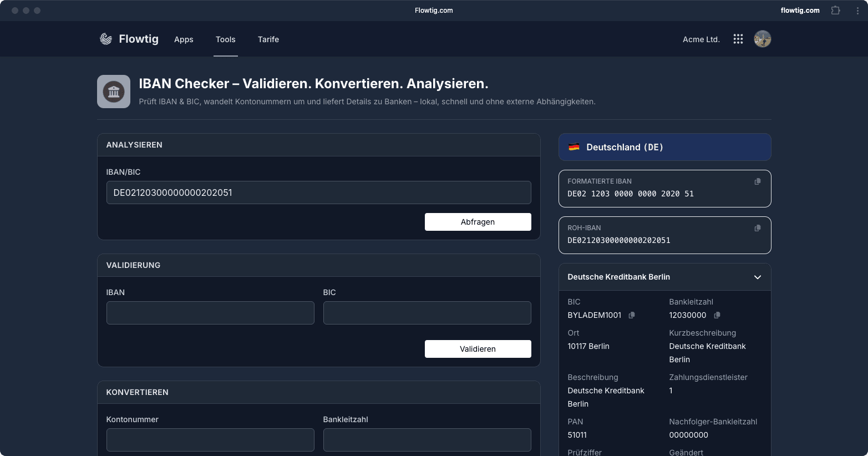Screen dimensions: 868x456
Task: Click the PAN value 51011
Action: (x=577, y=435)
